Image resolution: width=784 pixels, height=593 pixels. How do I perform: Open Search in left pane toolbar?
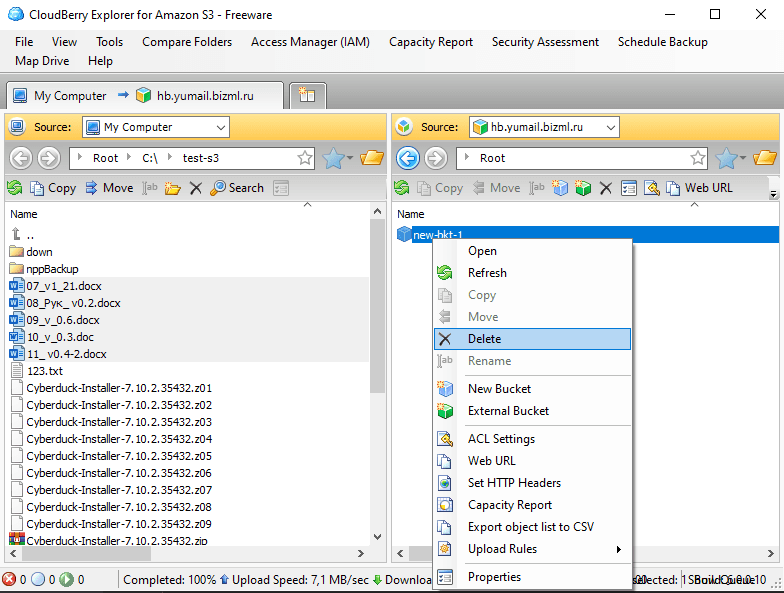click(x=237, y=188)
